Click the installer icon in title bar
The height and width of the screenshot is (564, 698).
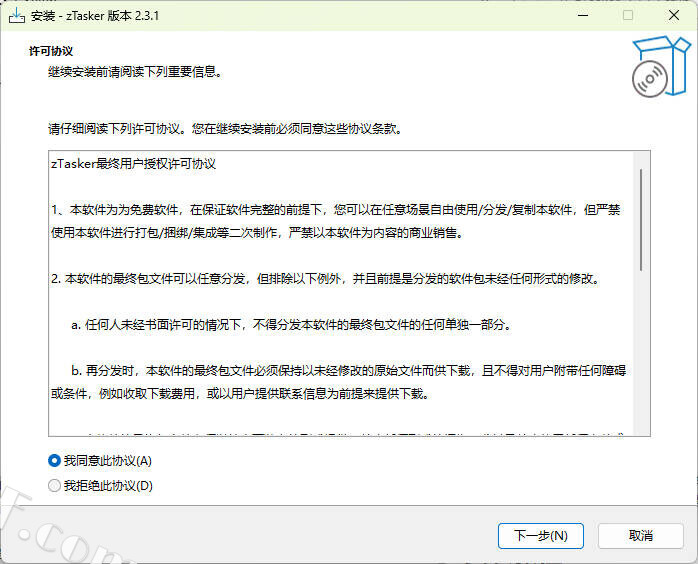(x=17, y=16)
